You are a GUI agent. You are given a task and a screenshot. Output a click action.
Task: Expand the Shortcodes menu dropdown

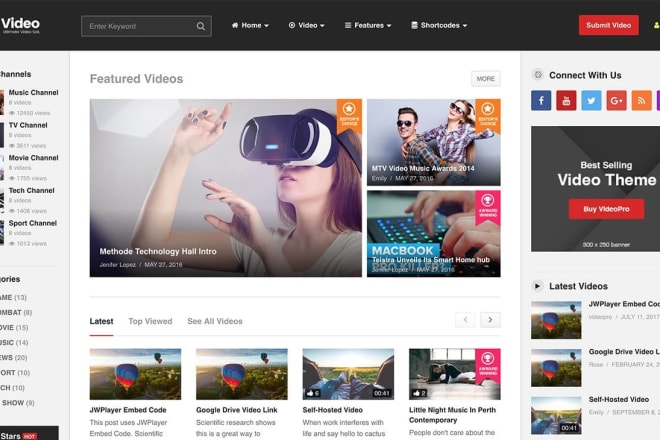tap(439, 25)
